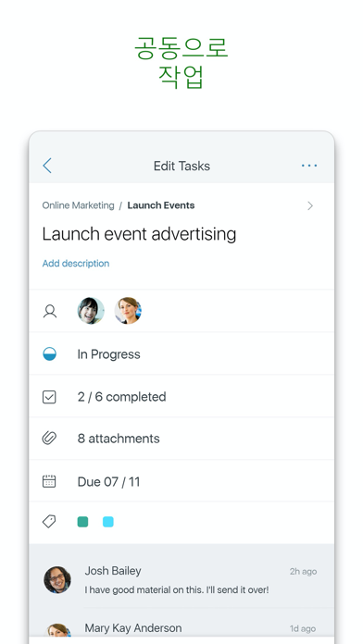The height and width of the screenshot is (644, 363).
Task: Click the paperclip attachments icon
Action: point(49,439)
